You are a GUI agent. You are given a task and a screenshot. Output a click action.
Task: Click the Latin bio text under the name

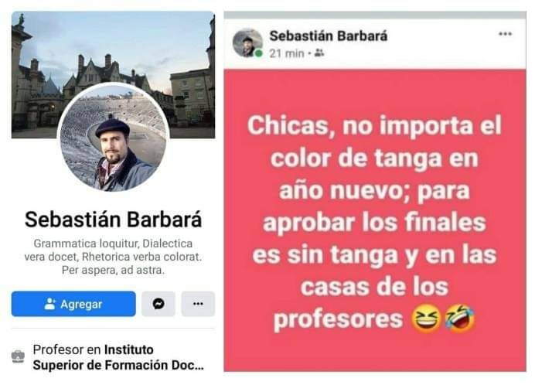tap(113, 257)
